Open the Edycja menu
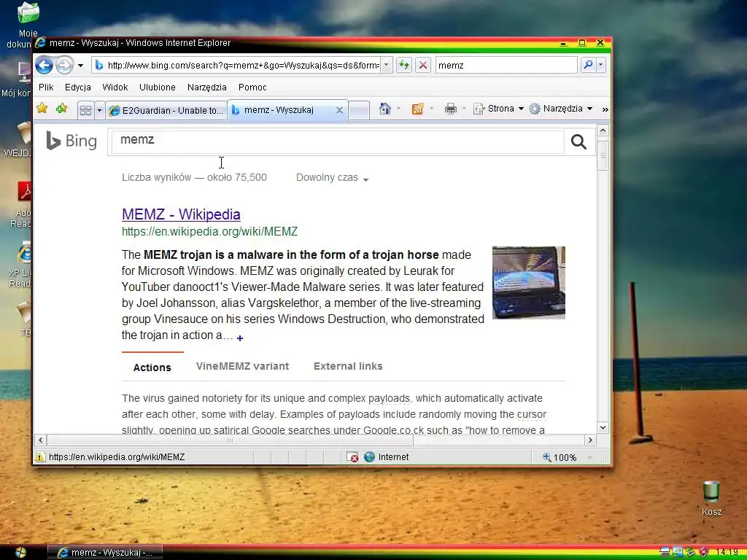 (x=77, y=87)
